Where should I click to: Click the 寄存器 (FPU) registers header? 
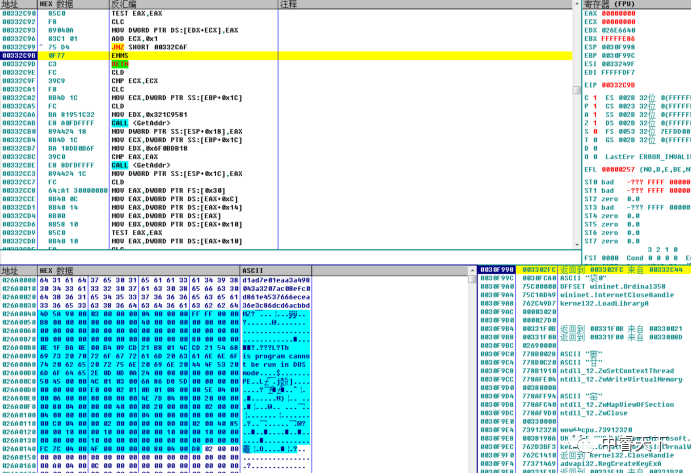pos(636,4)
